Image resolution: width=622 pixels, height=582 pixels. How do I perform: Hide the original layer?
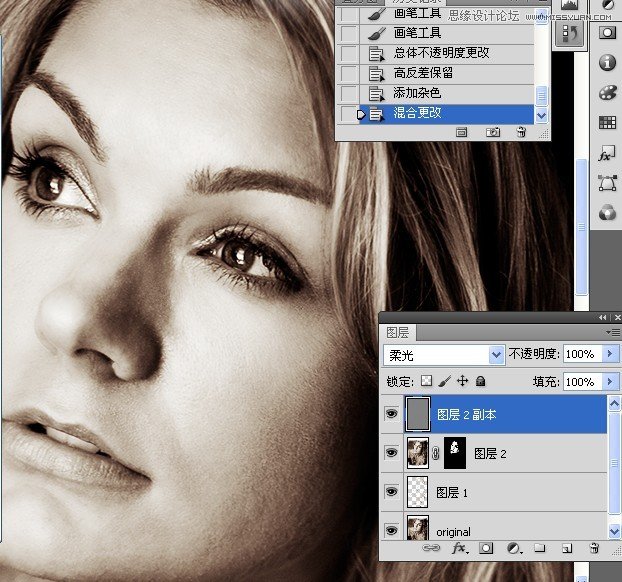pos(392,530)
